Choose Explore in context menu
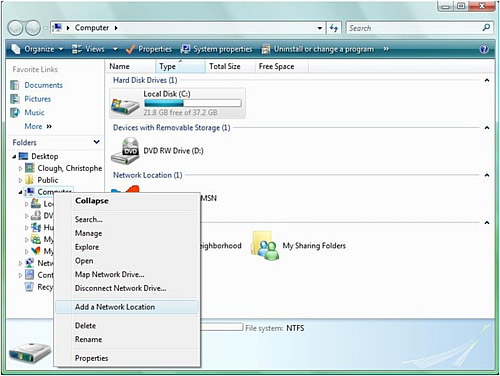 [127, 247]
